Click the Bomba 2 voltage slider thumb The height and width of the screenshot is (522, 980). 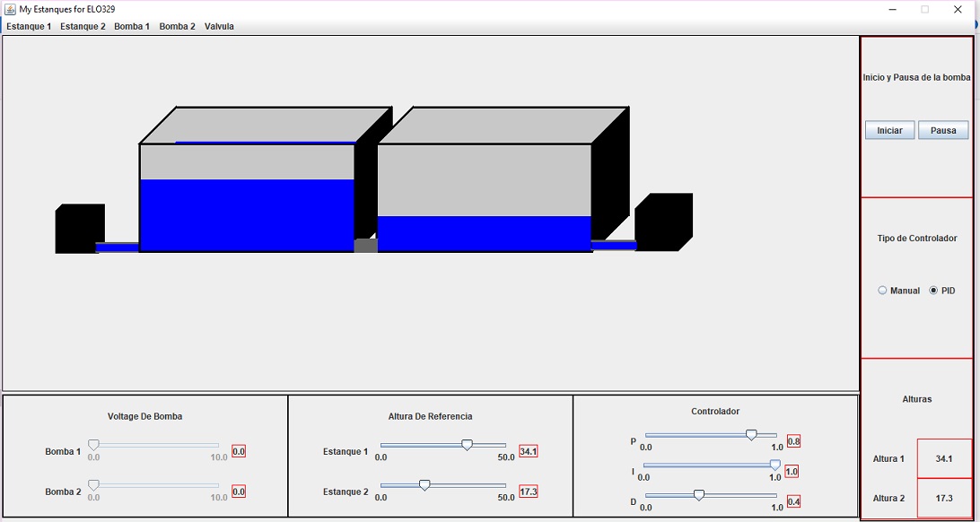pyautogui.click(x=93, y=485)
